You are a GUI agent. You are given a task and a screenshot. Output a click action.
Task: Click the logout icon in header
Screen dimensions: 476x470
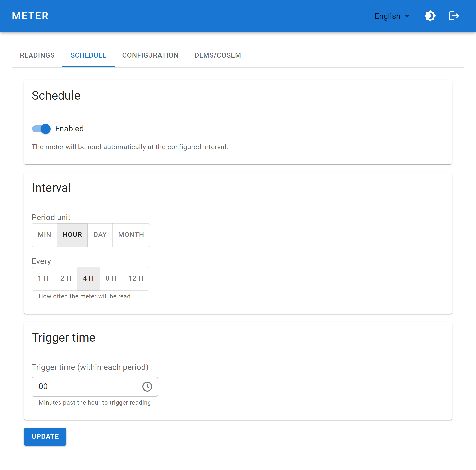pyautogui.click(x=454, y=16)
